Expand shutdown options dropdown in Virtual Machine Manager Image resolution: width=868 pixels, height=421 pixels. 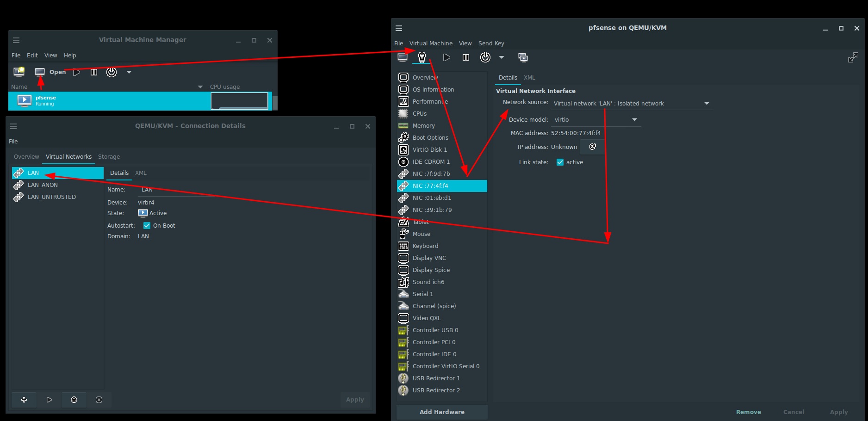[x=129, y=72]
